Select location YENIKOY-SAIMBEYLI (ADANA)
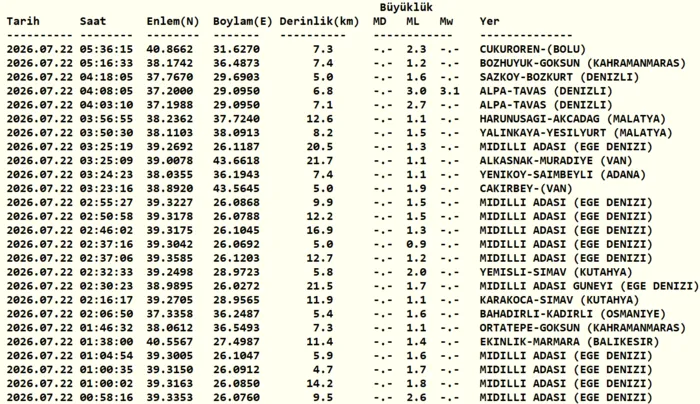This screenshot has width=700, height=404. click(x=562, y=175)
